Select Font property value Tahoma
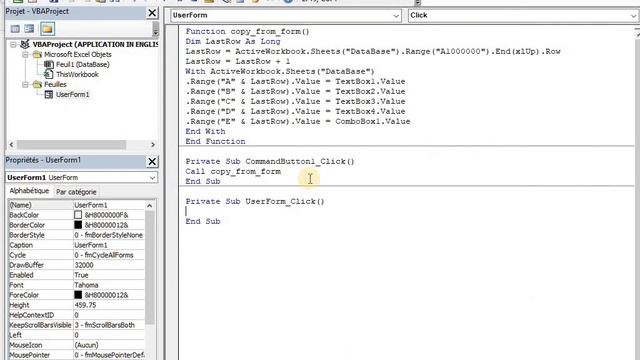Screen dimensions: 640x360 pyautogui.click(x=109, y=285)
